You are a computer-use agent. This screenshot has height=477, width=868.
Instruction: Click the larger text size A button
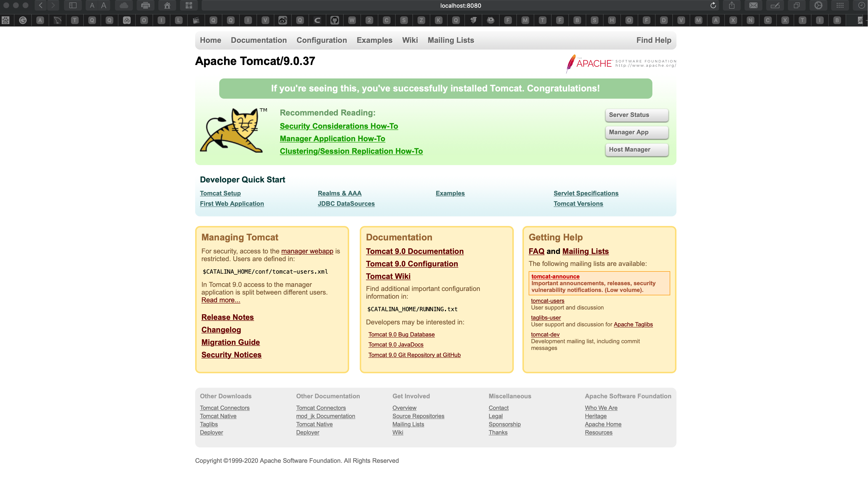pyautogui.click(x=104, y=5)
